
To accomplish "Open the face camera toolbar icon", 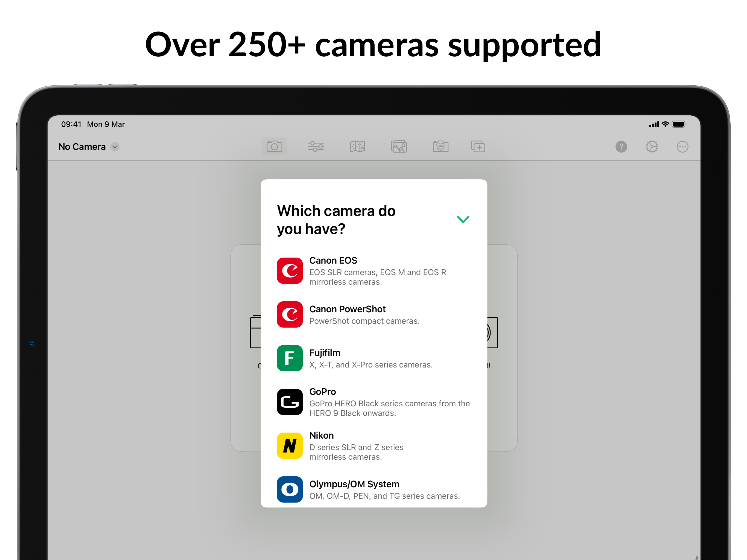I will [x=440, y=147].
